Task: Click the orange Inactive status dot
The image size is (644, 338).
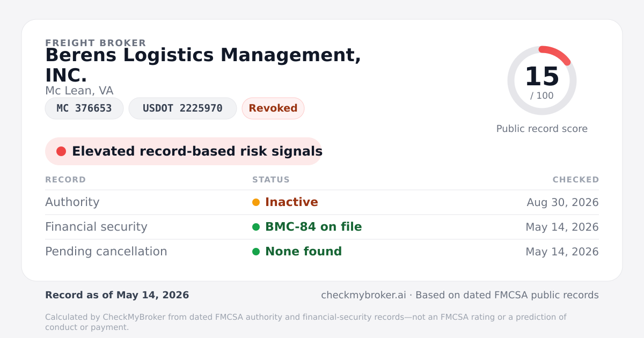Action: coord(256,202)
